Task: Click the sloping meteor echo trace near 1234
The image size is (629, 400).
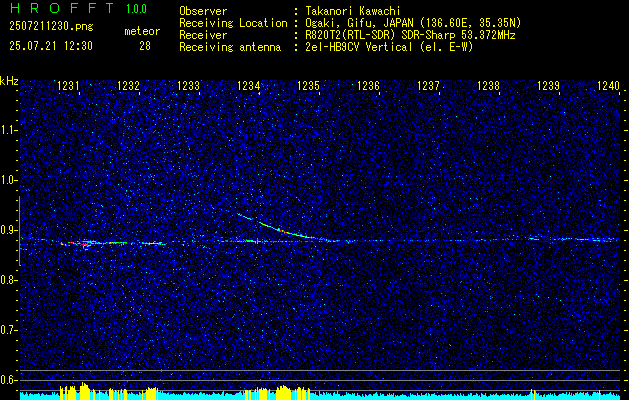Action: (x=283, y=231)
